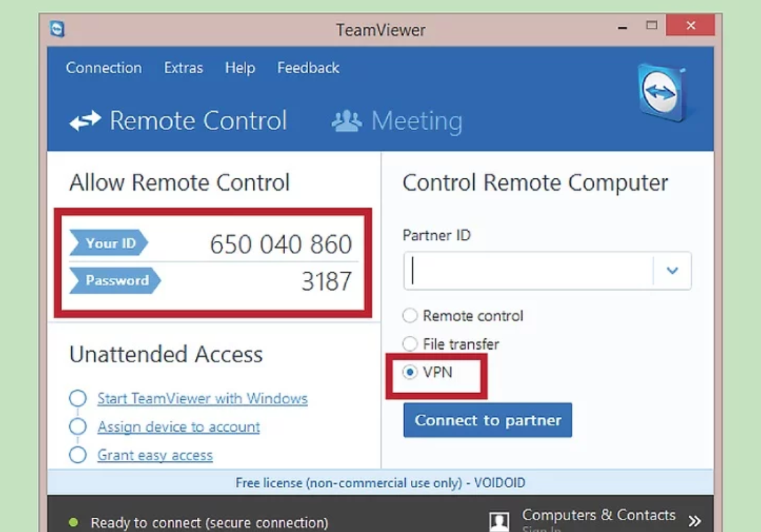Click circle beside Grant easy access
Screen dimensions: 761x532
point(78,455)
